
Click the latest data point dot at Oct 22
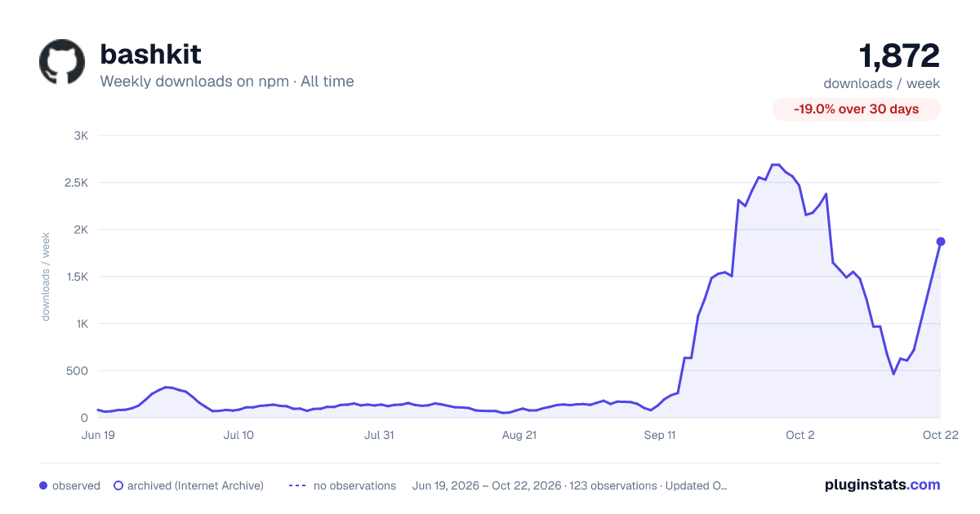[941, 241]
